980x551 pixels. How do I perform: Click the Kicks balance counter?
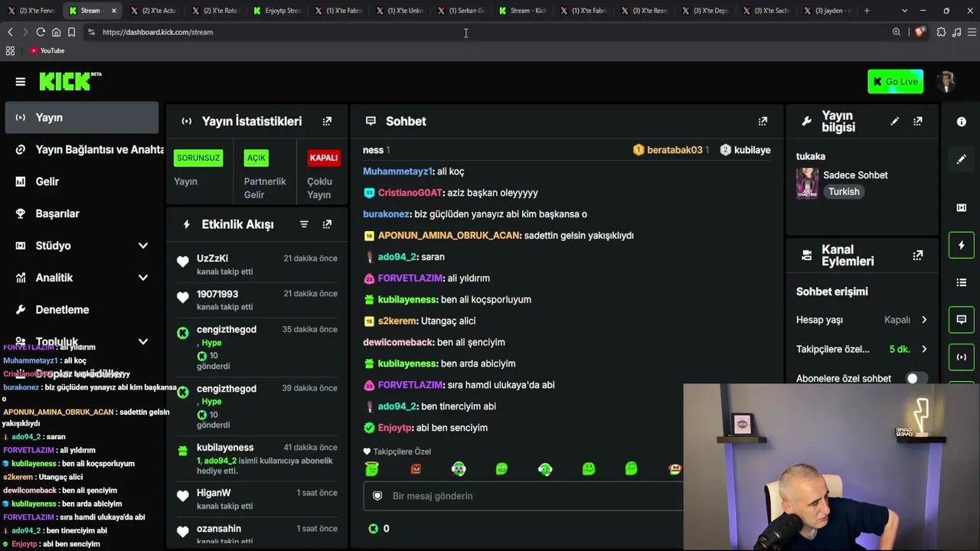click(x=379, y=528)
